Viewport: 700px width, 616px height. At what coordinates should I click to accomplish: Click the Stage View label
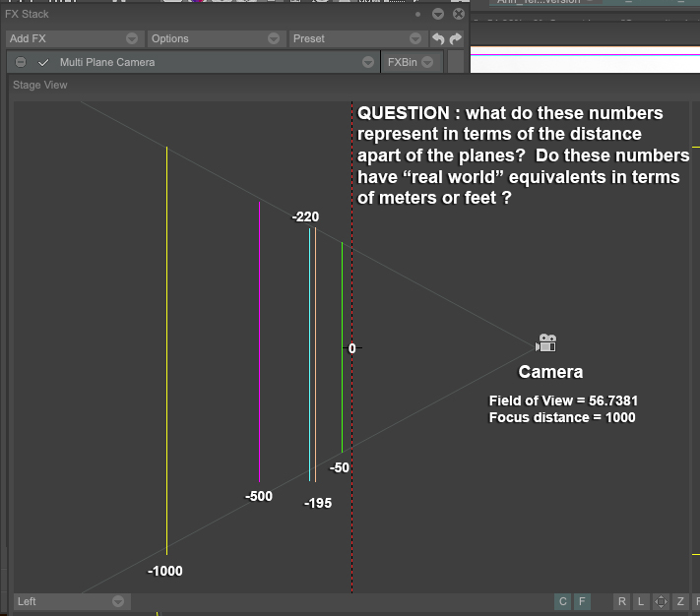(x=39, y=85)
